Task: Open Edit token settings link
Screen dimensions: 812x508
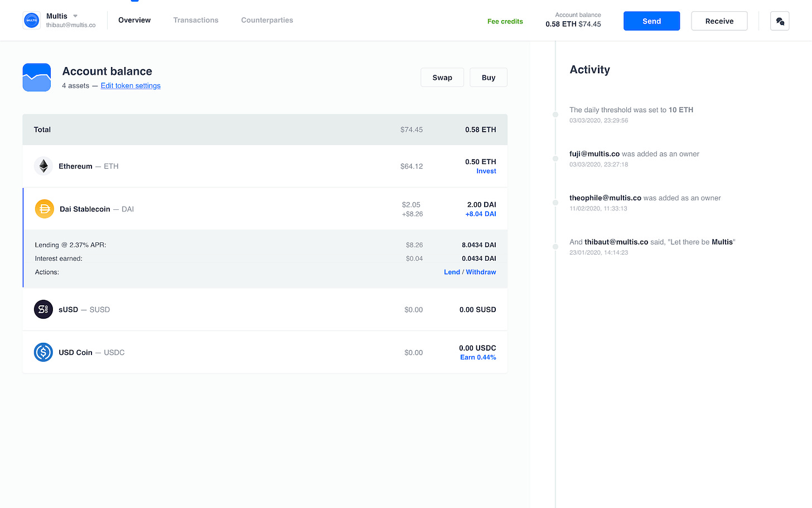Action: click(130, 85)
